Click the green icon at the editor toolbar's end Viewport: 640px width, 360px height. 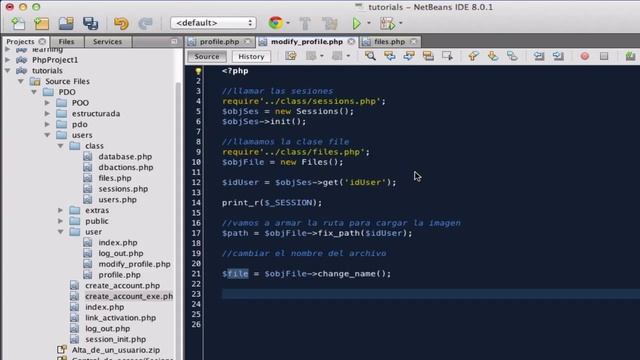click(630, 56)
